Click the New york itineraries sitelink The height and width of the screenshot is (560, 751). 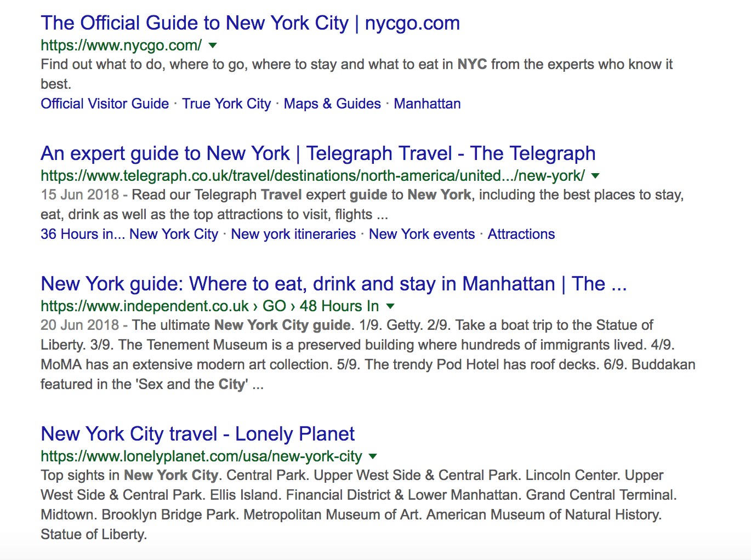pos(293,234)
